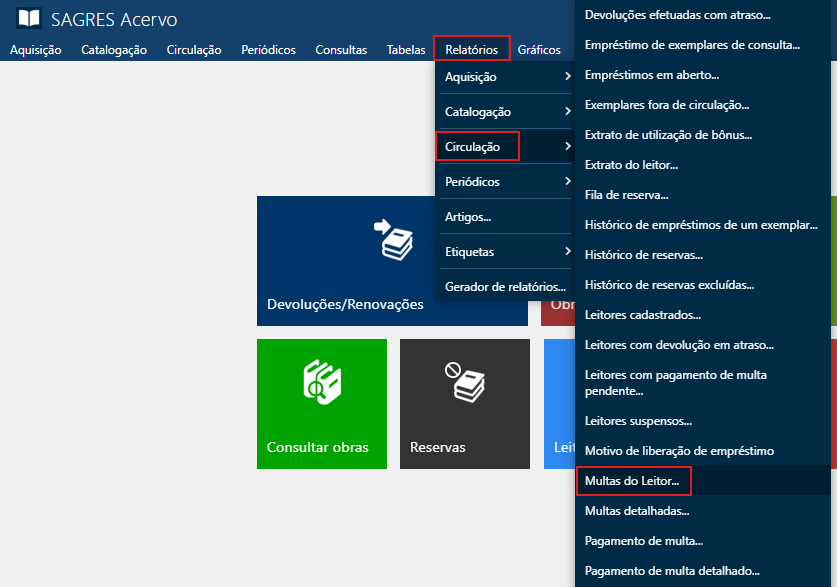This screenshot has height=587, width=837.
Task: Open the Tabelas menu in menu bar
Action: (x=406, y=50)
